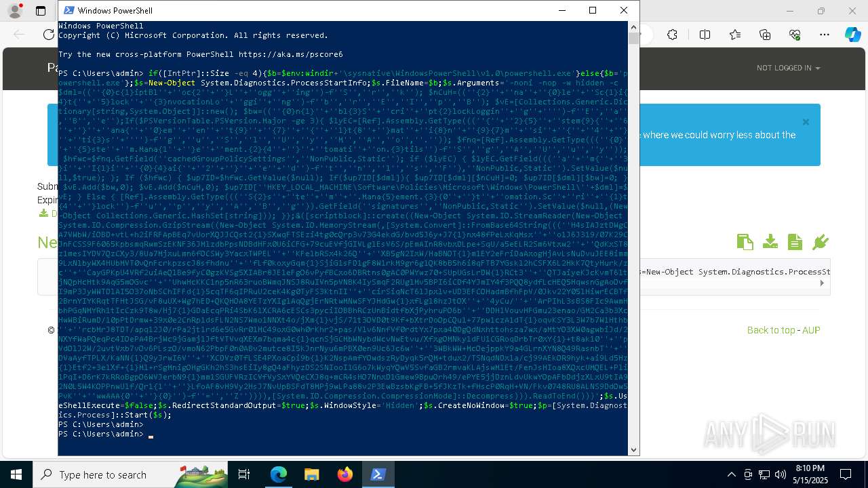Open Edge split screen icon

pos(705,35)
